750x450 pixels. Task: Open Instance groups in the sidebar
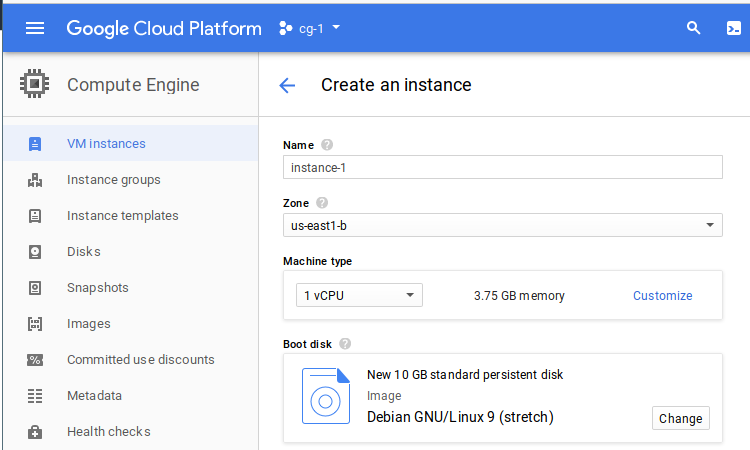(x=113, y=180)
